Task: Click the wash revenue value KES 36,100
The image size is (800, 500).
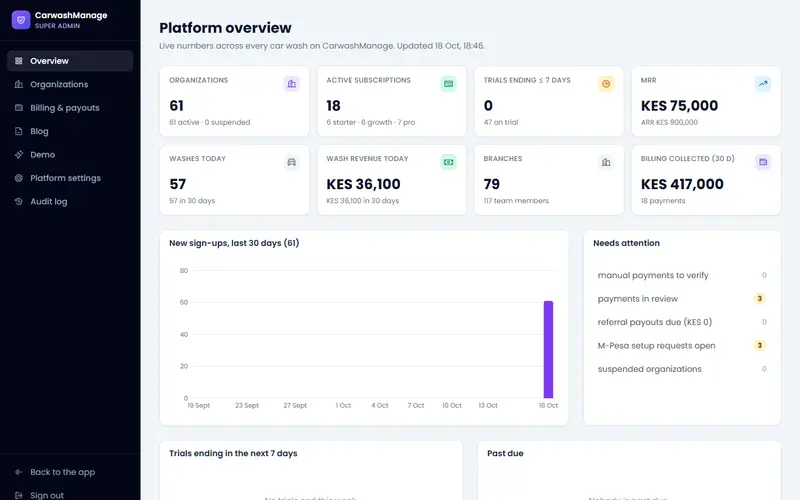Action: 363,184
